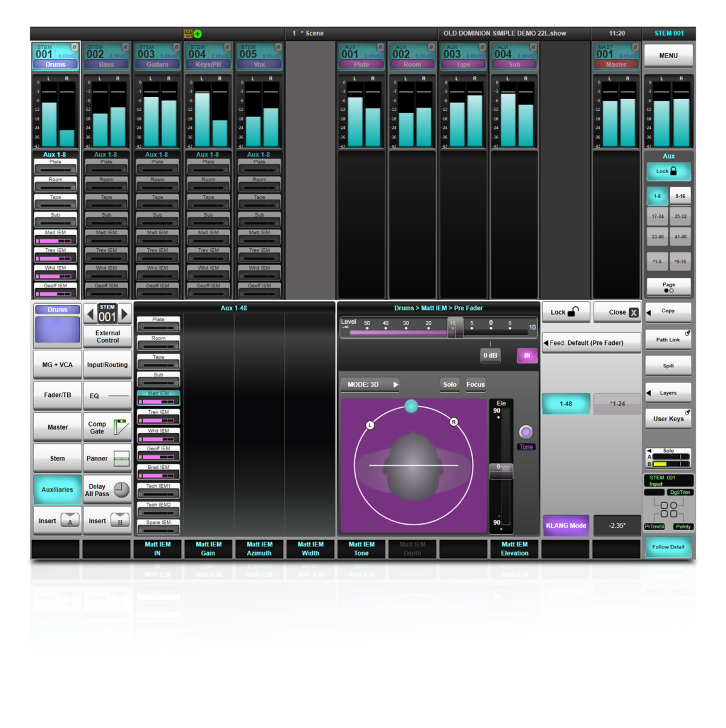Click the Comp Gate graph icon
The height and width of the screenshot is (728, 726).
coord(121,427)
